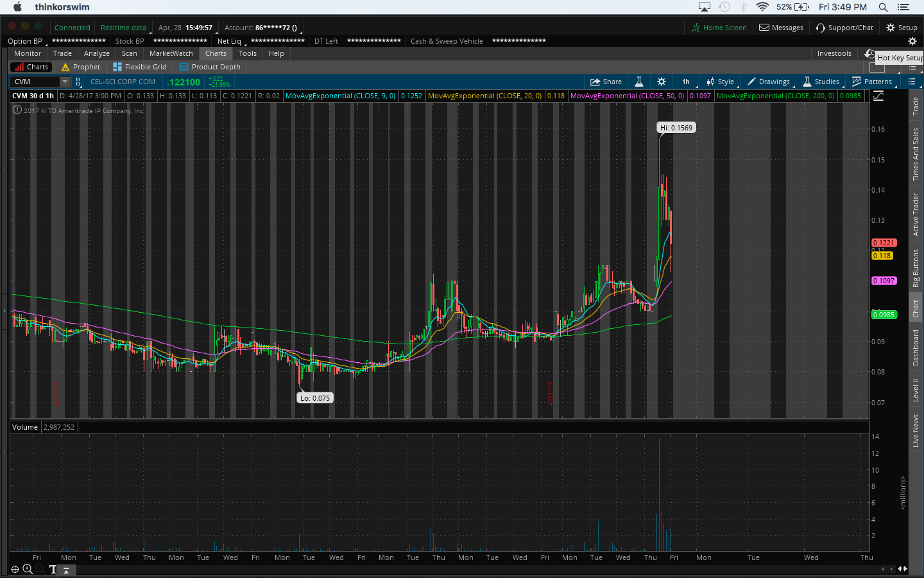Open the Share chart option
This screenshot has width=924, height=578.
(606, 82)
